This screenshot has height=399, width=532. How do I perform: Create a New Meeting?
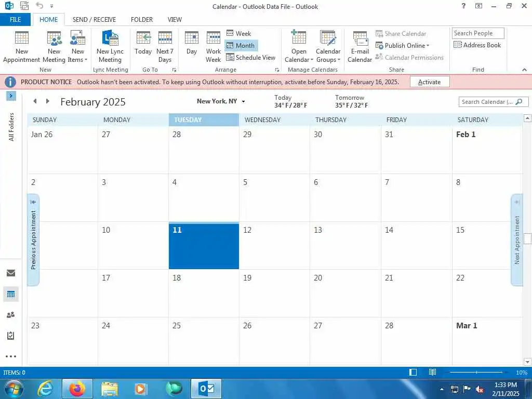click(54, 46)
